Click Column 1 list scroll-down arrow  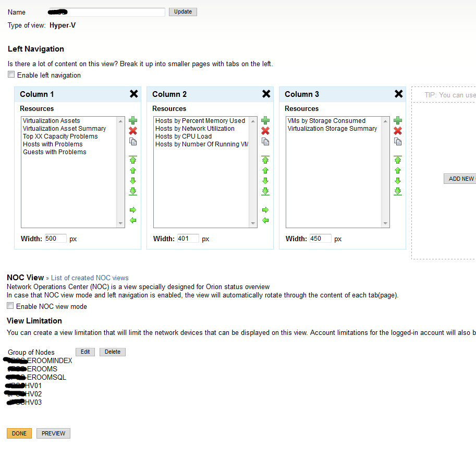[x=120, y=223]
